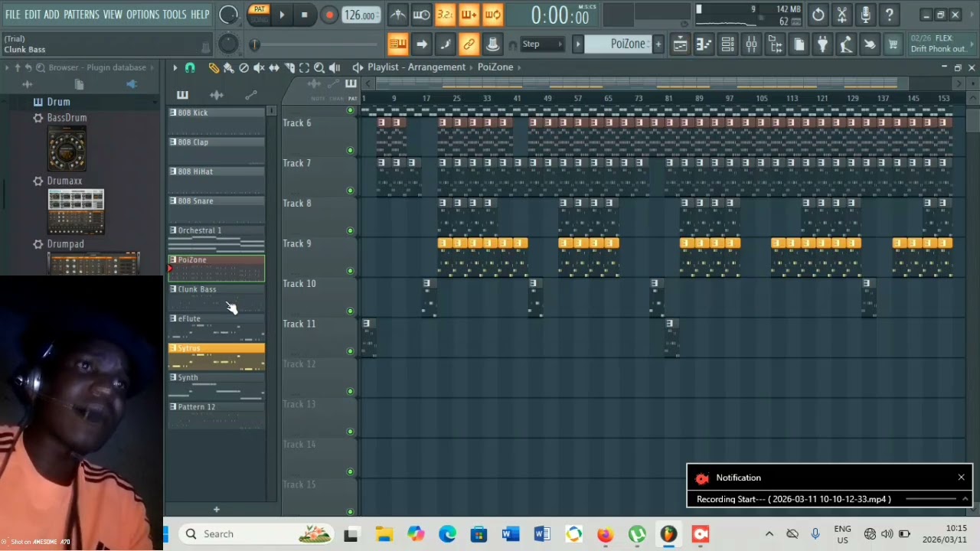
Task: Toggle note/clip grouping link icon
Action: pyautogui.click(x=469, y=44)
